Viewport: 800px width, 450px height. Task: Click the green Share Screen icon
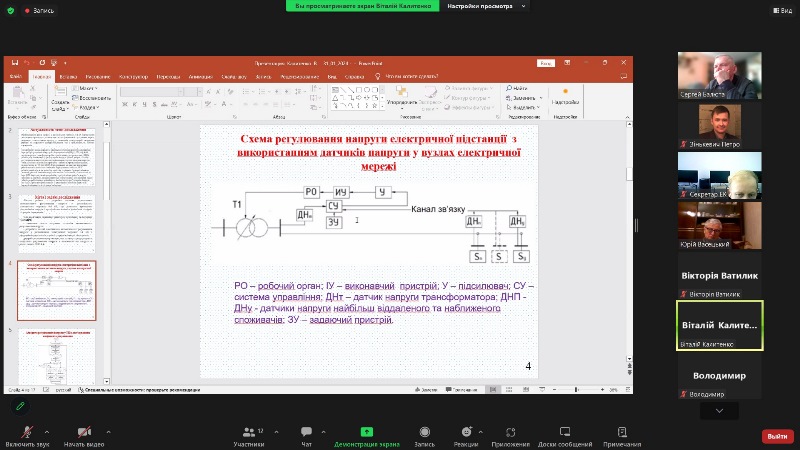pyautogui.click(x=366, y=432)
